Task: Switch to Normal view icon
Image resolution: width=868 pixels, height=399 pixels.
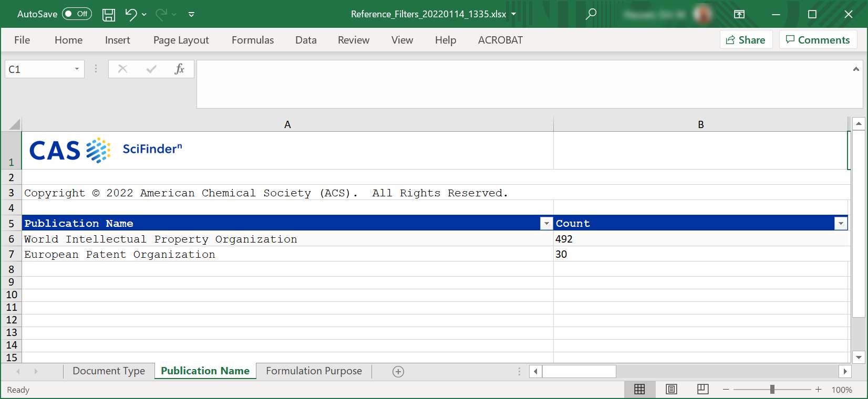Action: pos(639,390)
